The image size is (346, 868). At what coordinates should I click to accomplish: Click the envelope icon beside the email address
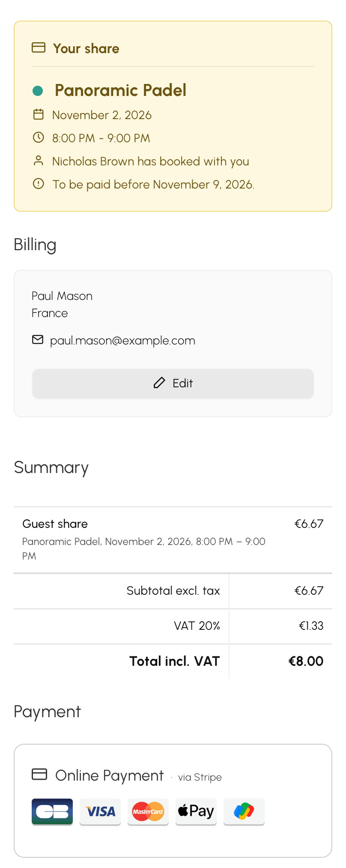coord(38,340)
